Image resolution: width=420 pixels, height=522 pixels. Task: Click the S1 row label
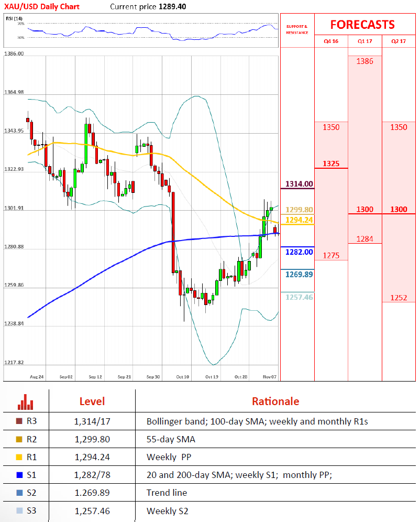[x=31, y=475]
